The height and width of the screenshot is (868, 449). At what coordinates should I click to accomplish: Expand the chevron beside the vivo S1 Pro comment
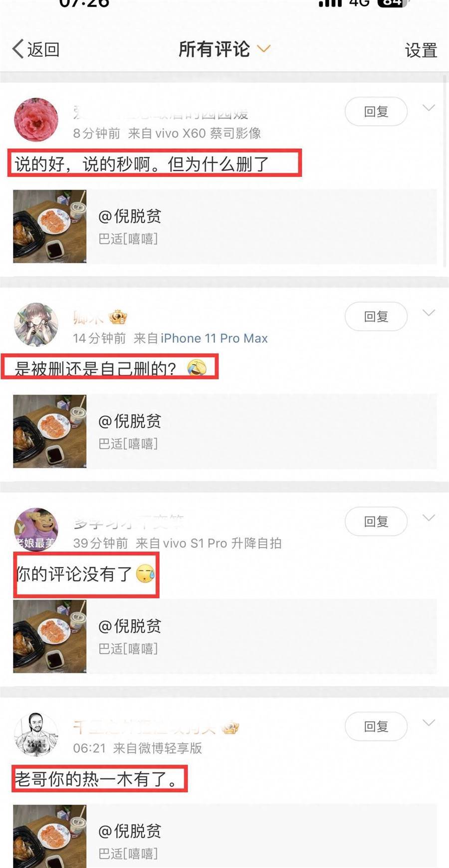(429, 518)
